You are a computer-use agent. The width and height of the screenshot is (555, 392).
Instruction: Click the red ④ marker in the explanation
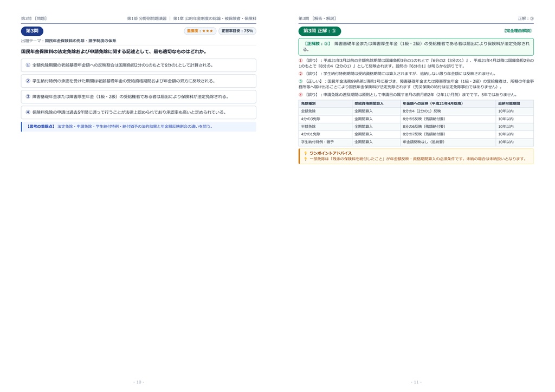tap(301, 95)
